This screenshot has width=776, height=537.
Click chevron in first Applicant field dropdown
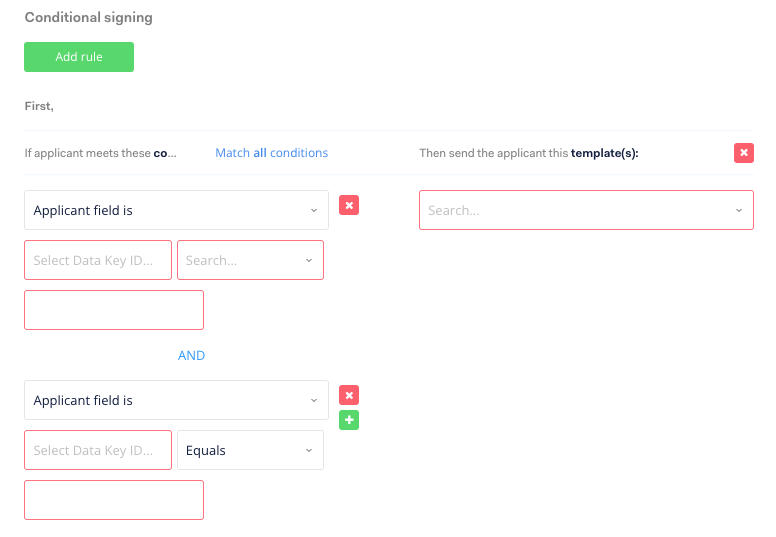click(314, 210)
